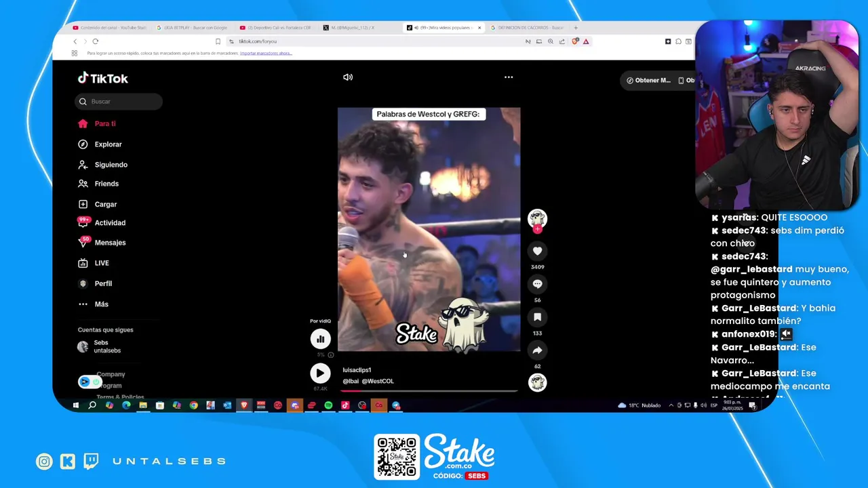Show hidden system tray icons

coord(671,405)
